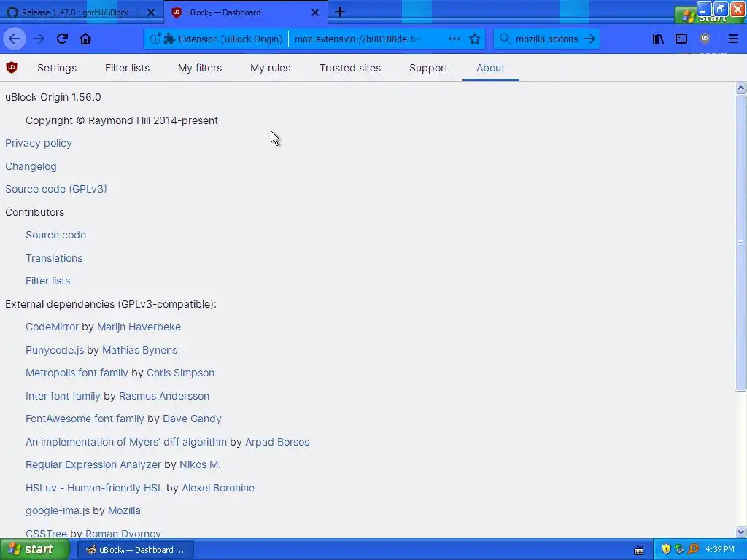Open the Marijn Haverbeke link
Viewport: 747px width, 560px height.
pyautogui.click(x=139, y=327)
